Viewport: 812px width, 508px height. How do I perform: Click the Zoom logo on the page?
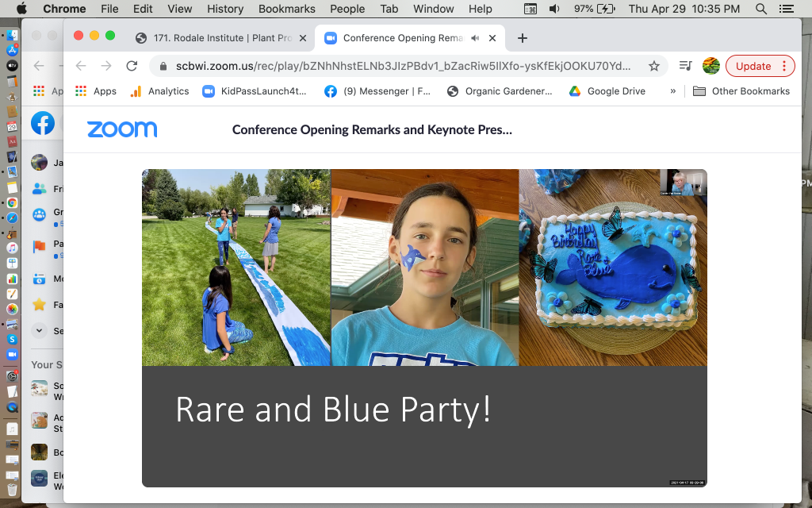[122, 129]
